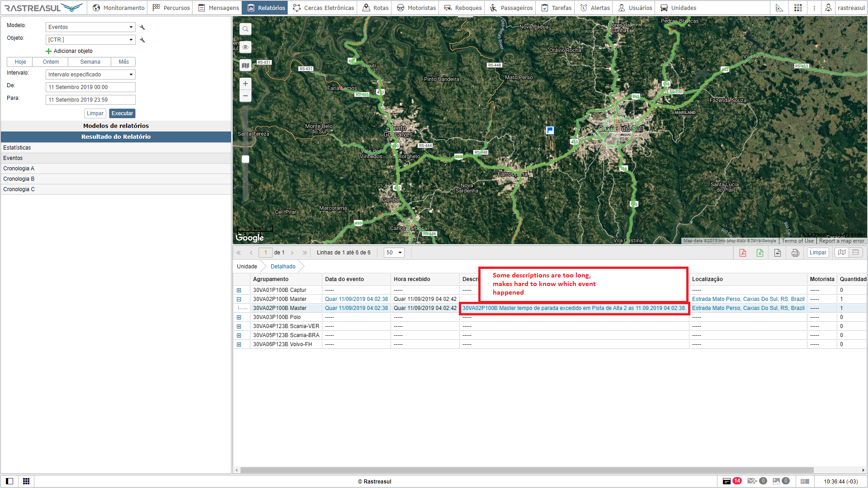Viewport: 868px width, 488px height.
Task: Expand the 30VA01P100B Captur row
Action: coord(239,290)
